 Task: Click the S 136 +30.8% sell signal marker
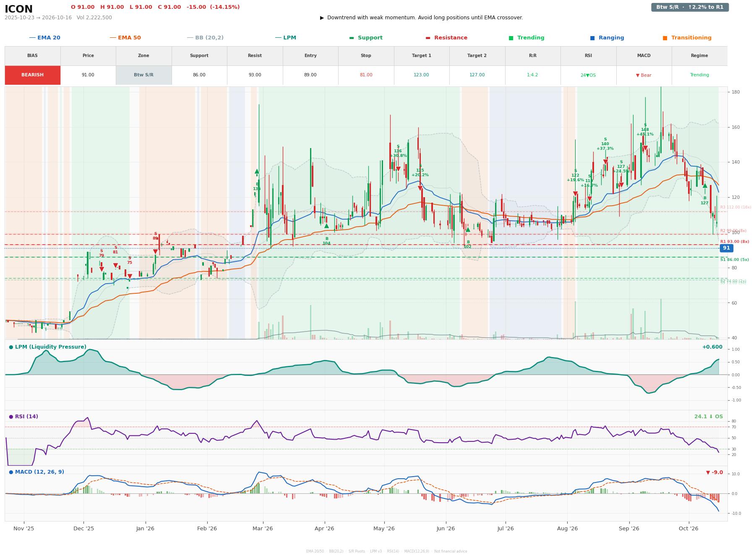(398, 169)
